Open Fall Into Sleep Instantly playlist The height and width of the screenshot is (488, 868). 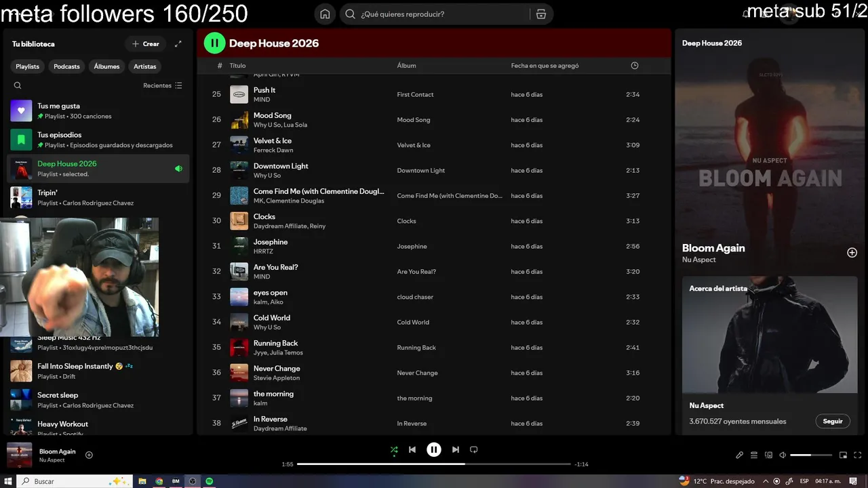pos(98,371)
